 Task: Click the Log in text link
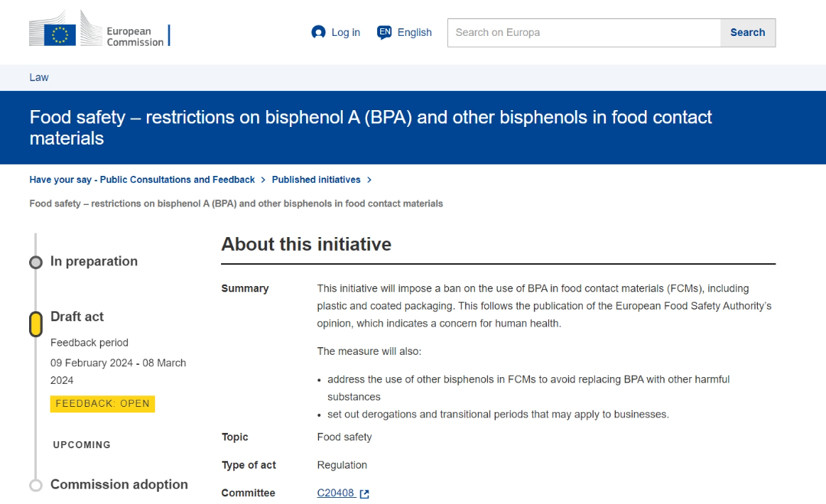[346, 32]
